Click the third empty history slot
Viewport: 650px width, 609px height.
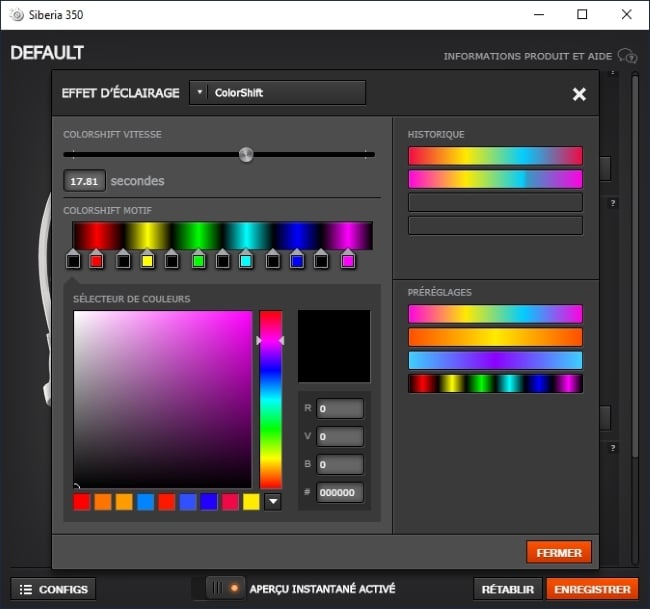pos(495,202)
